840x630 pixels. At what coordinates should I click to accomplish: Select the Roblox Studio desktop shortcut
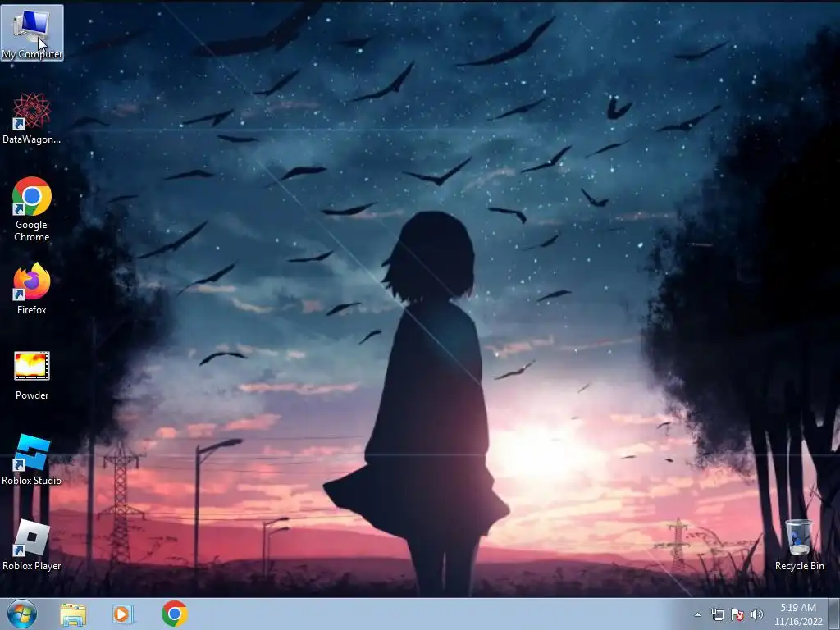(32, 460)
